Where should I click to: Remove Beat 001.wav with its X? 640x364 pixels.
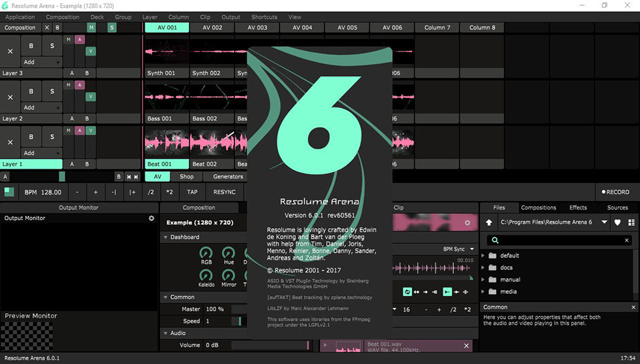466,345
